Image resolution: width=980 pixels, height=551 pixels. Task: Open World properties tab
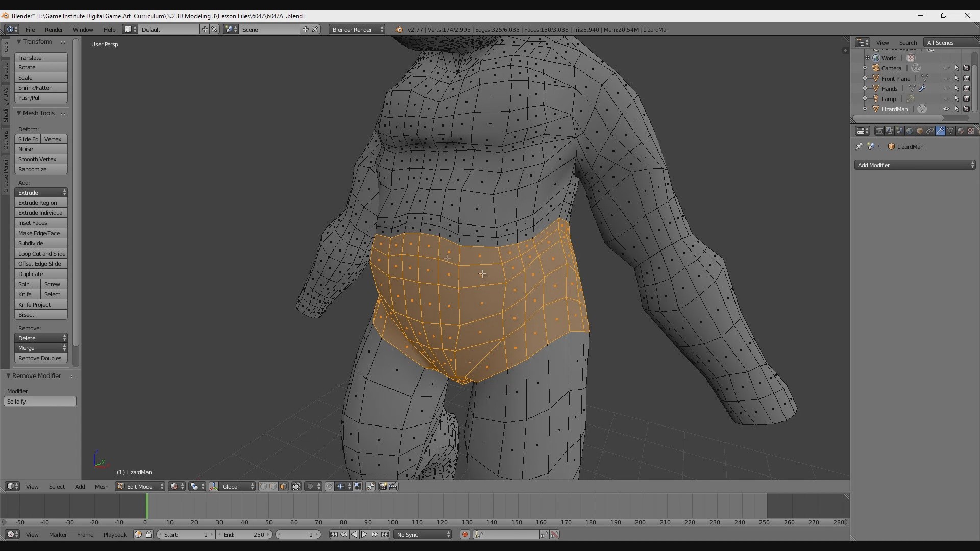pos(910,131)
